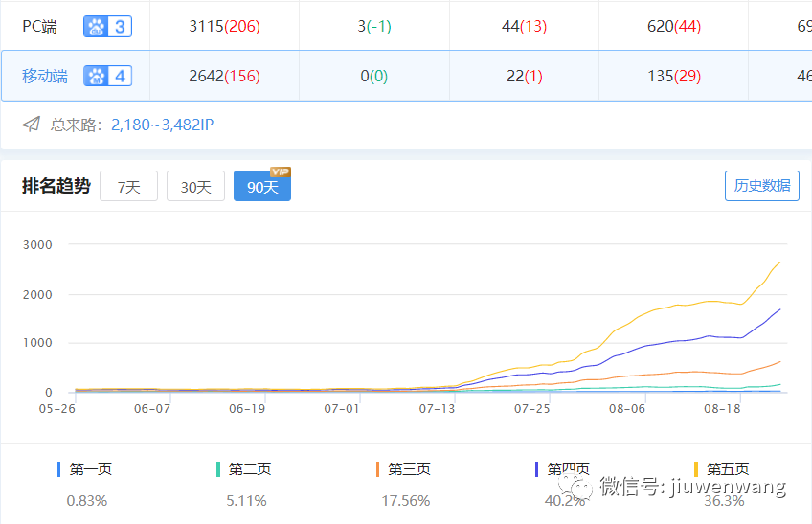Image resolution: width=812 pixels, height=524 pixels.
Task: Click the PC cell 620(44)
Action: [x=674, y=27]
